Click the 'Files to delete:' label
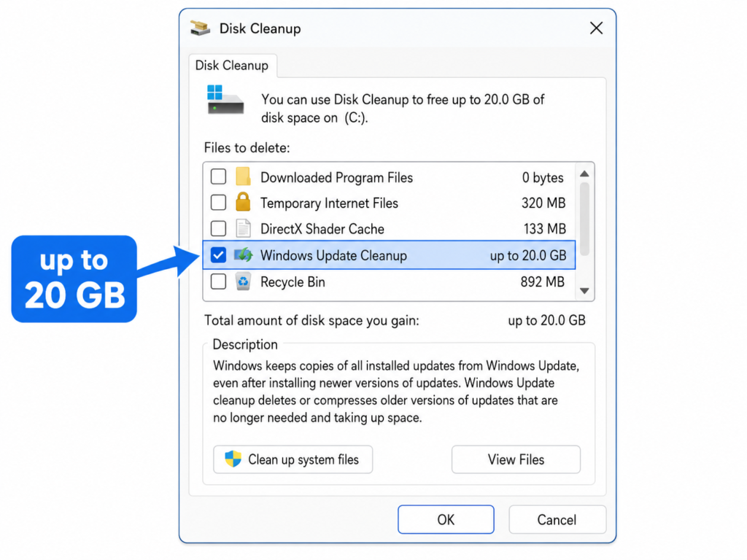The height and width of the screenshot is (560, 747). [x=247, y=147]
